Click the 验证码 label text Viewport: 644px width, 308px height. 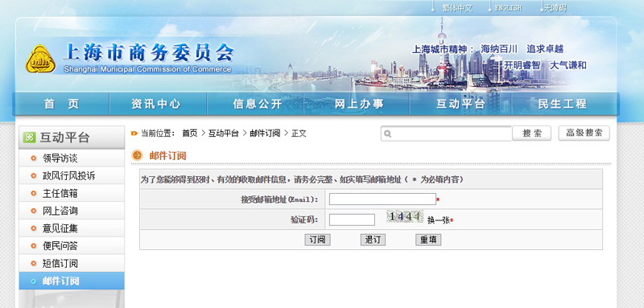pyautogui.click(x=304, y=220)
